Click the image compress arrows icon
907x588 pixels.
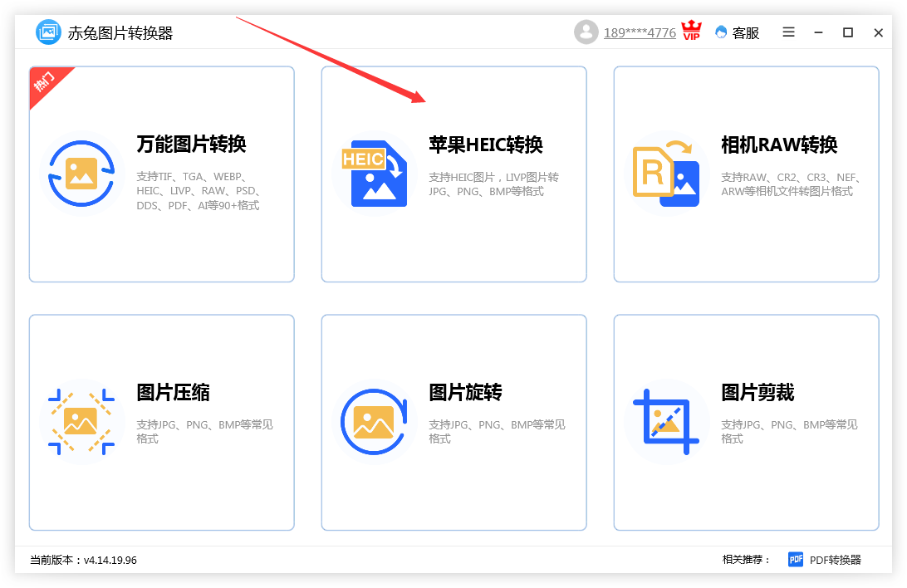tap(81, 422)
